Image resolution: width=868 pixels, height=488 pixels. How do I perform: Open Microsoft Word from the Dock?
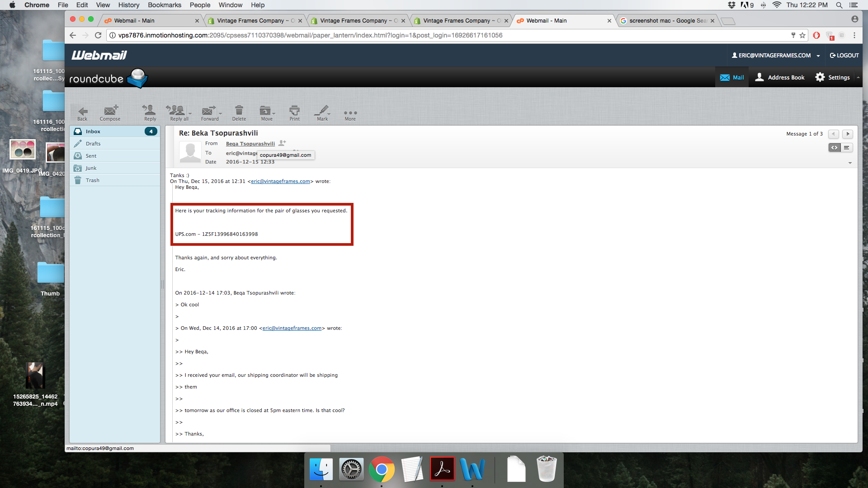(472, 469)
